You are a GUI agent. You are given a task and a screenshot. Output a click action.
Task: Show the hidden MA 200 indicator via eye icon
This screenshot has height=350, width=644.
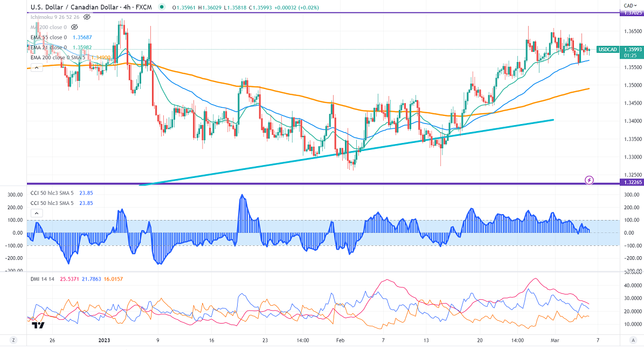coord(75,26)
